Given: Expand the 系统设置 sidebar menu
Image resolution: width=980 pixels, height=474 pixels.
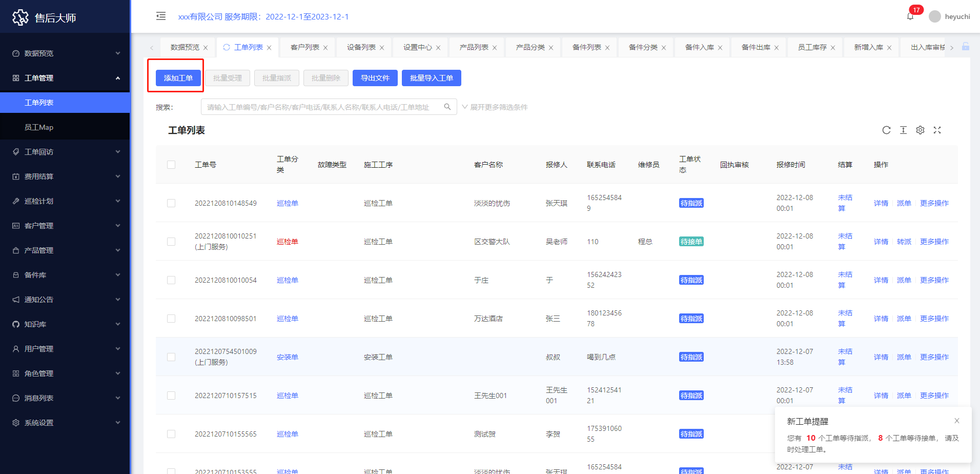Looking at the screenshot, I should point(65,423).
